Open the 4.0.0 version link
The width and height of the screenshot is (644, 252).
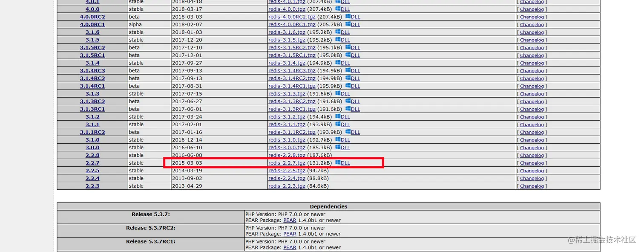click(x=92, y=9)
